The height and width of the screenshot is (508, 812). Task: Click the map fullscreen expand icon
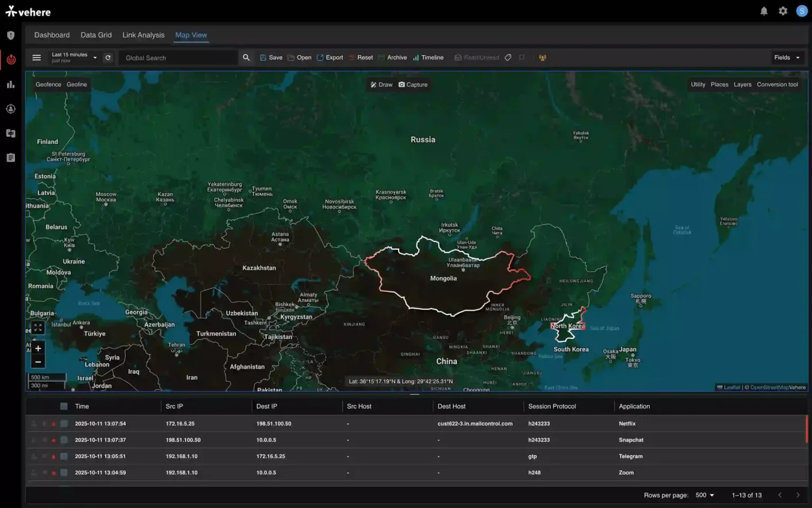point(38,328)
